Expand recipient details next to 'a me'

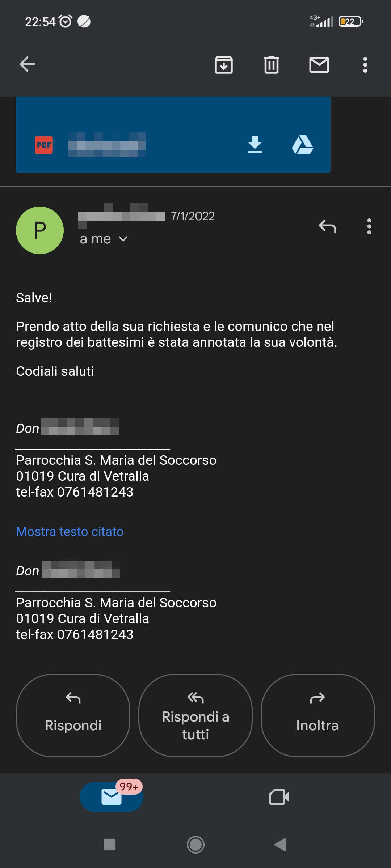point(123,239)
